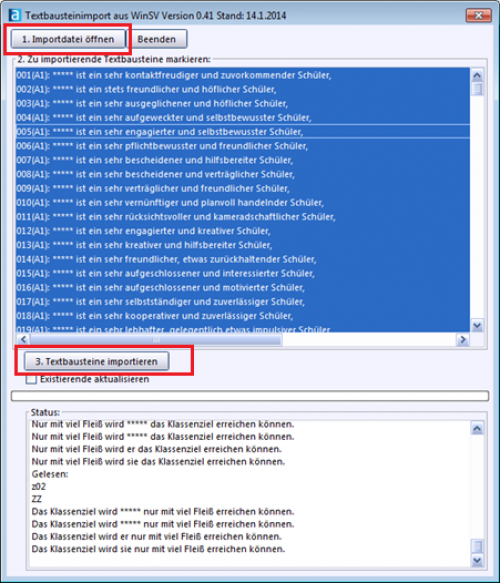Click the application icon in title bar

click(x=14, y=16)
